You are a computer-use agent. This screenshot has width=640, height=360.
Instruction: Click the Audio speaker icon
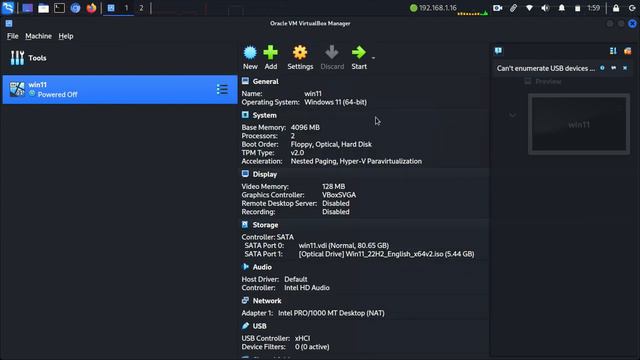[245, 266]
